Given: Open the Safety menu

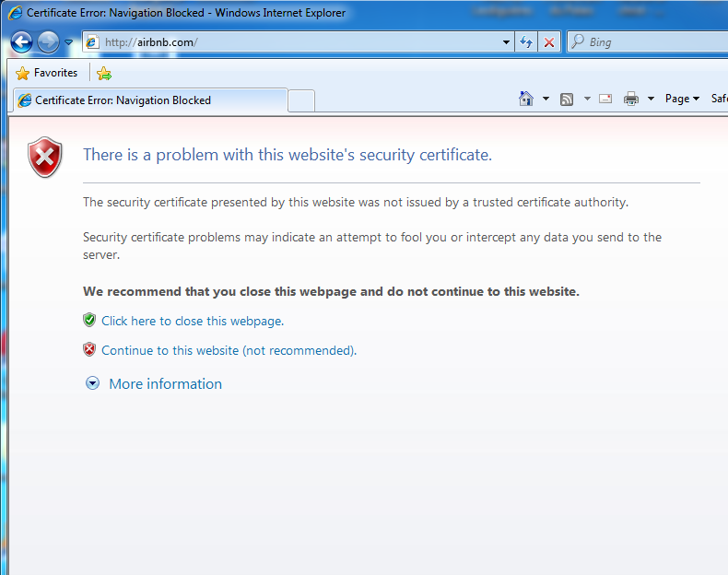Looking at the screenshot, I should (x=719, y=99).
